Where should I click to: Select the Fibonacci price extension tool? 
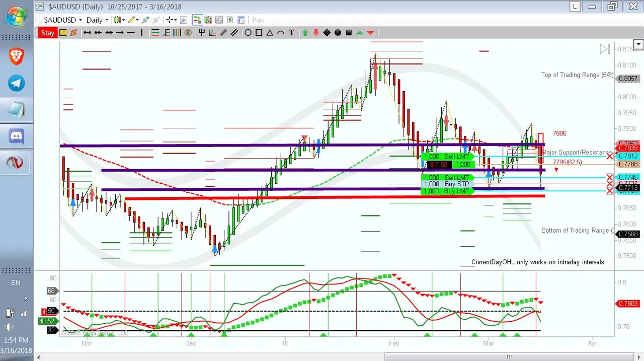coord(167,33)
